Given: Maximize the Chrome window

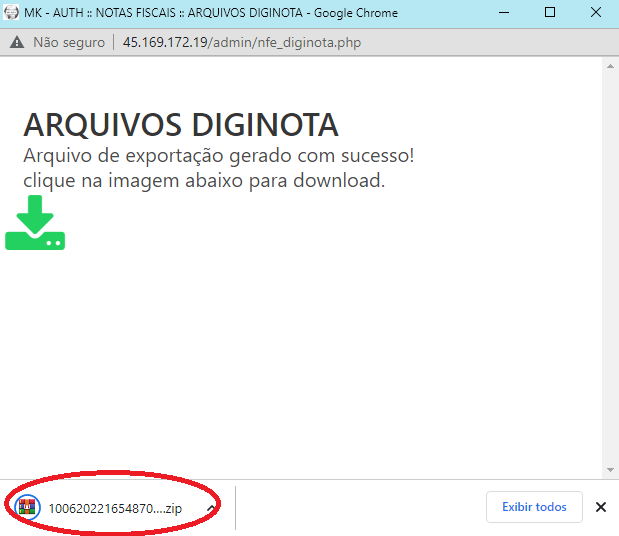Looking at the screenshot, I should coord(550,12).
